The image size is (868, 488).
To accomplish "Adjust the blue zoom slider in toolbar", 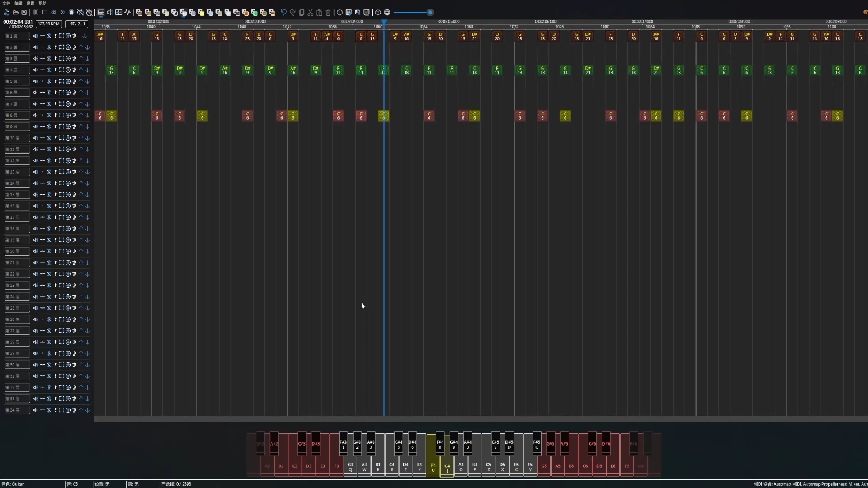I will pos(414,13).
